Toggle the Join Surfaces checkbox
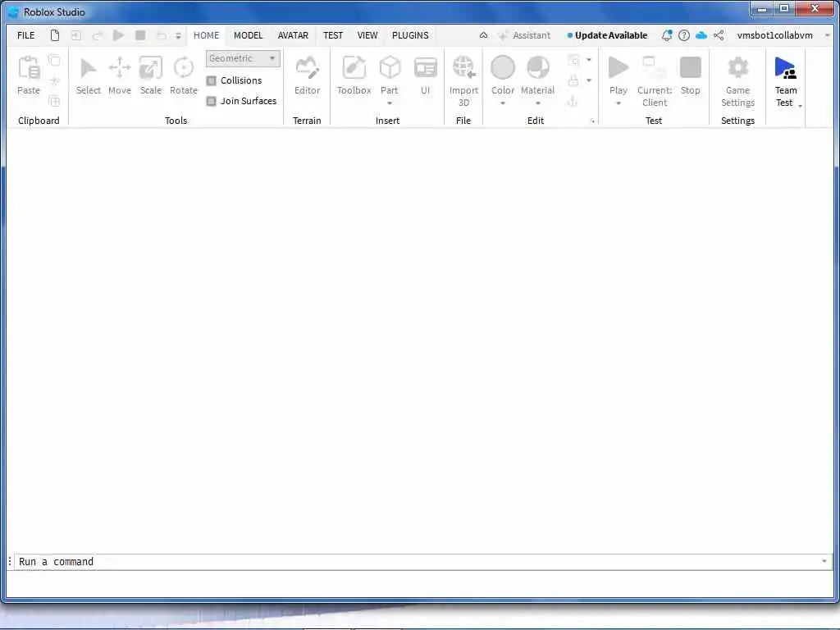Viewport: 840px width, 630px height. pyautogui.click(x=211, y=101)
